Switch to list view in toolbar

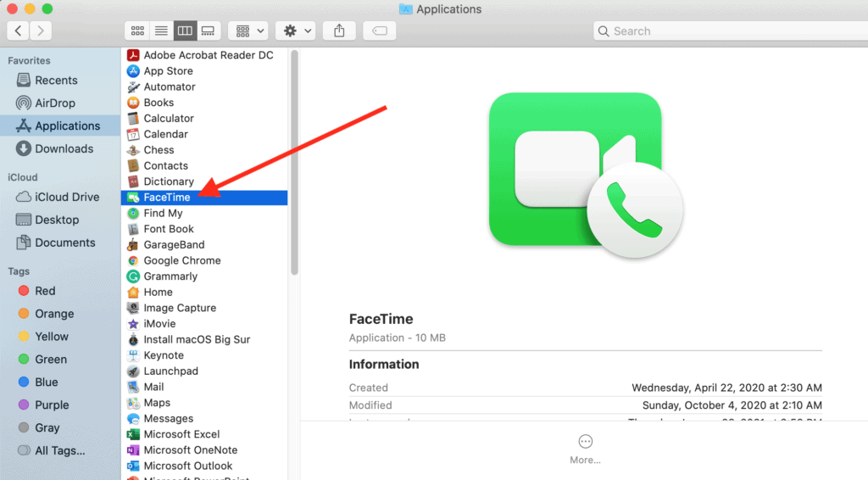(x=160, y=31)
